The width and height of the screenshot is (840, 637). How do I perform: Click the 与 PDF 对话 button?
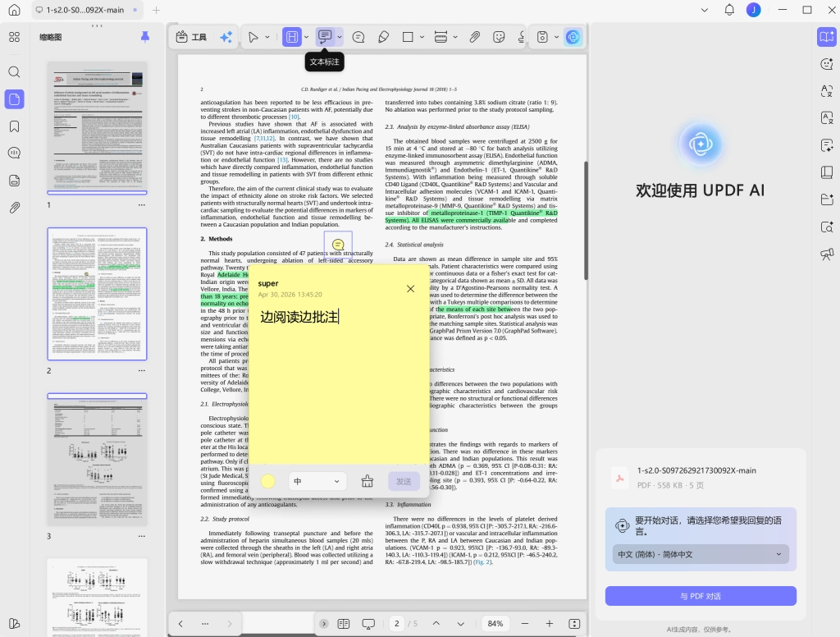point(701,596)
